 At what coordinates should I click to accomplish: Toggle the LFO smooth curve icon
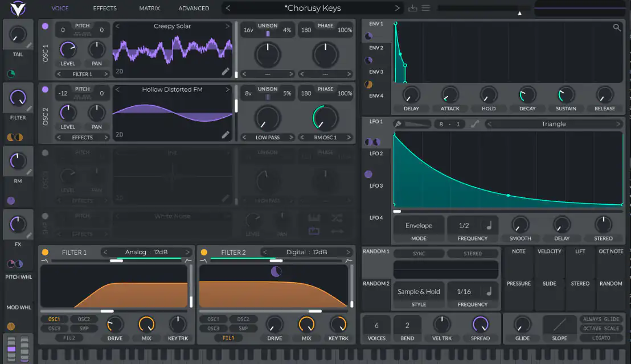tap(475, 124)
